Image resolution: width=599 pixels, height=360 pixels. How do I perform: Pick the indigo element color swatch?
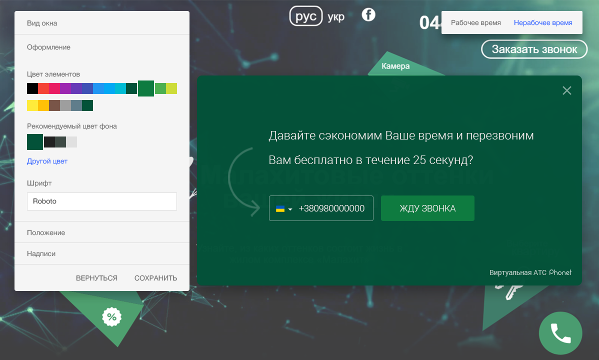point(88,88)
